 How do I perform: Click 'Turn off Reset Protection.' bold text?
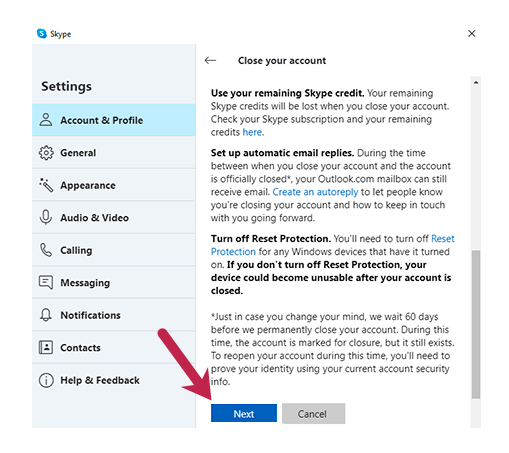click(x=271, y=239)
